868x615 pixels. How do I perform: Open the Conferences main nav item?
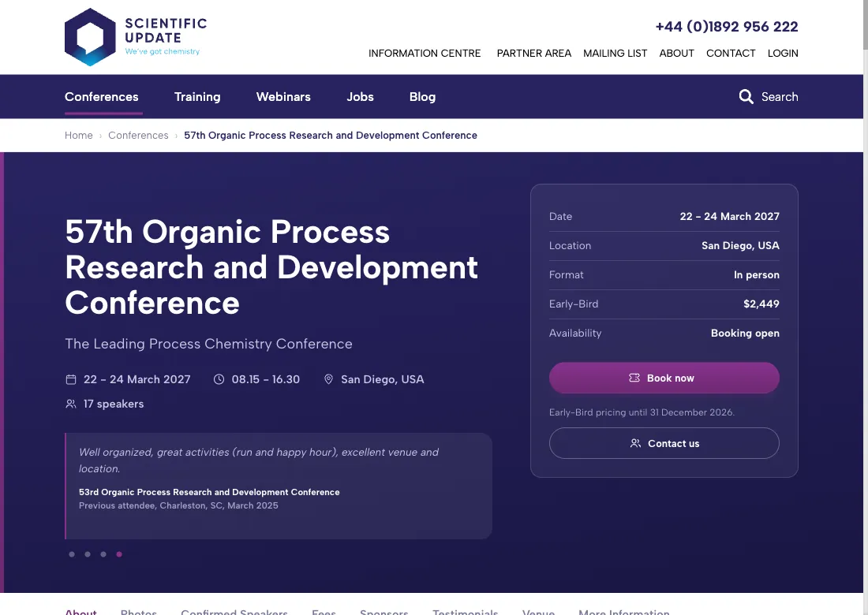point(101,97)
